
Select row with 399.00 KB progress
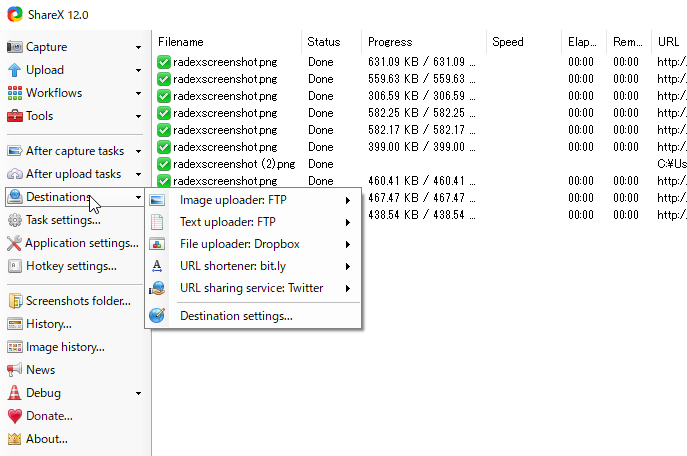pos(420,147)
